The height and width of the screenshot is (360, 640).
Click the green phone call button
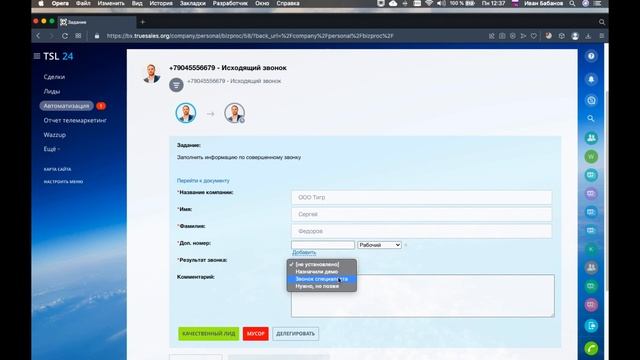click(x=591, y=348)
